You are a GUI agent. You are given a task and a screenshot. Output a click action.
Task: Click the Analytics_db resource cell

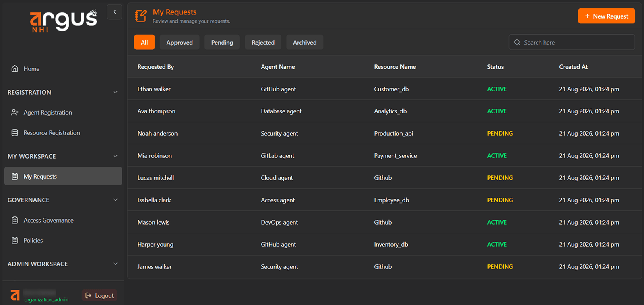coord(390,111)
